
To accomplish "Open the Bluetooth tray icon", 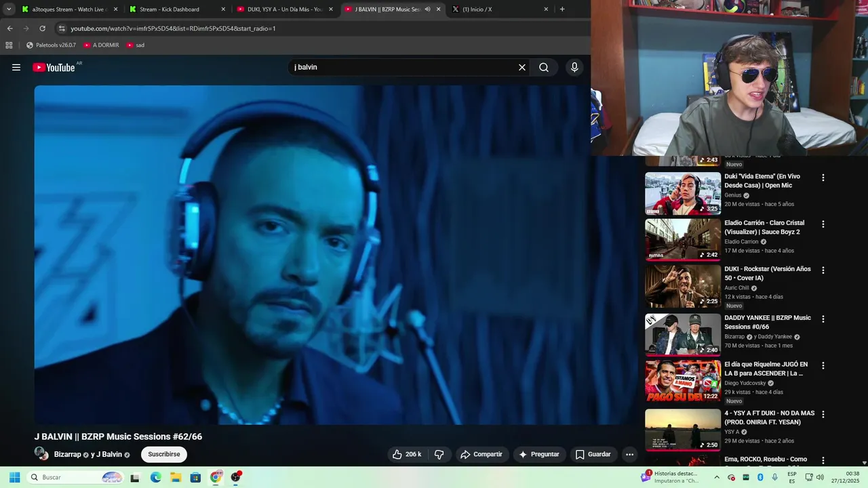I will [x=760, y=477].
